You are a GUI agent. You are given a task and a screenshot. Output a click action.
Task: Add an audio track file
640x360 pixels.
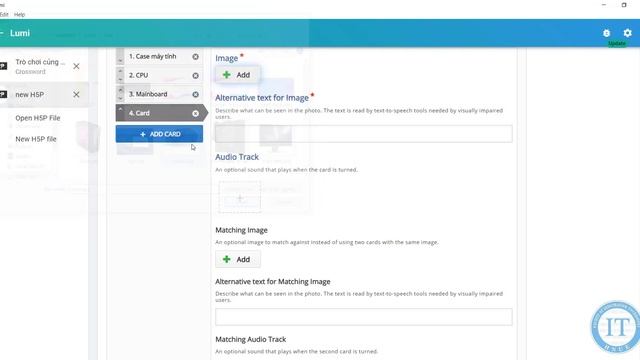[240, 198]
